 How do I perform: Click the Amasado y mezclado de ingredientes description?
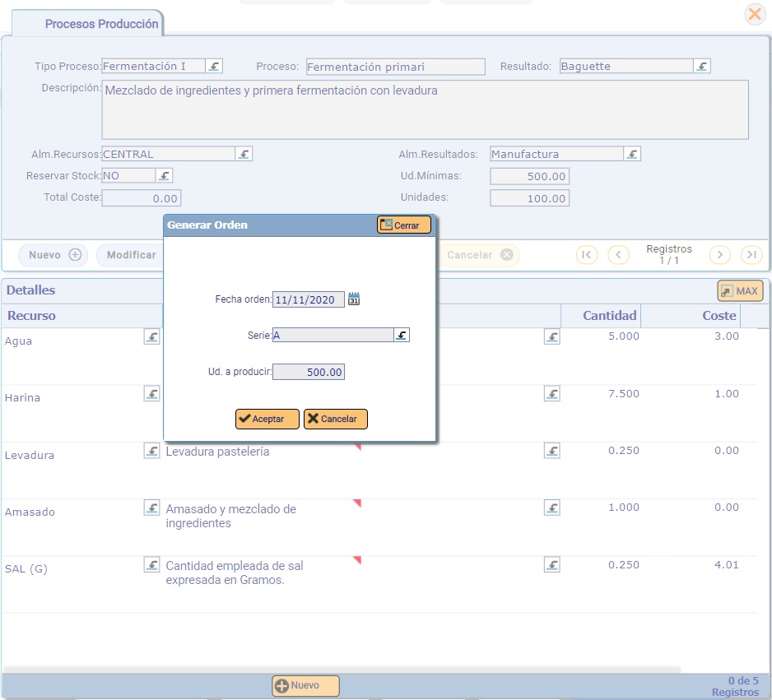point(230,516)
